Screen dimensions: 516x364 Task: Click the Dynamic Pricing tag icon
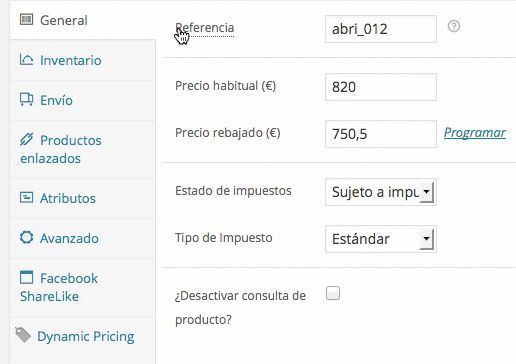tap(23, 335)
